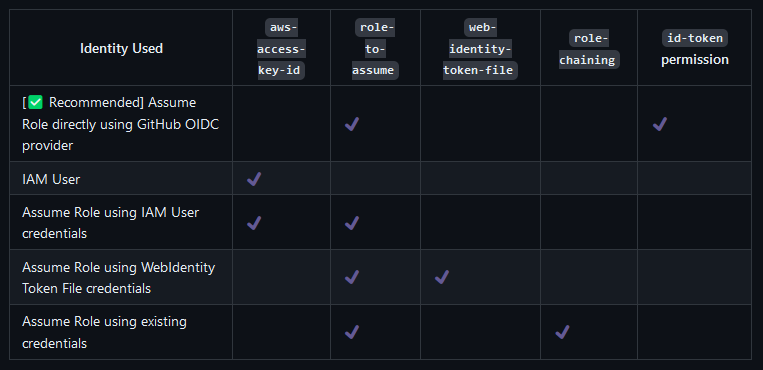The height and width of the screenshot is (370, 763).
Task: Click the role-to-assume checkmark in GitHub OIDC row
Action: click(352, 124)
